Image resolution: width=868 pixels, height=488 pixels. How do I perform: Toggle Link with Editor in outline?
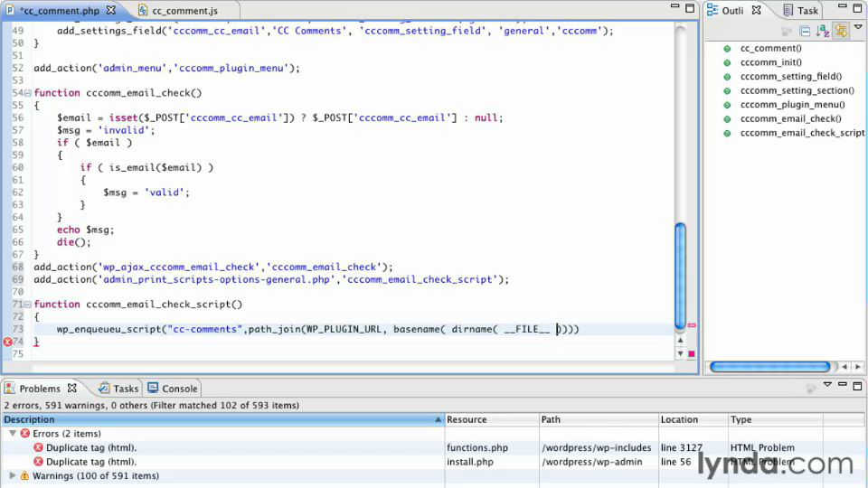pos(841,31)
